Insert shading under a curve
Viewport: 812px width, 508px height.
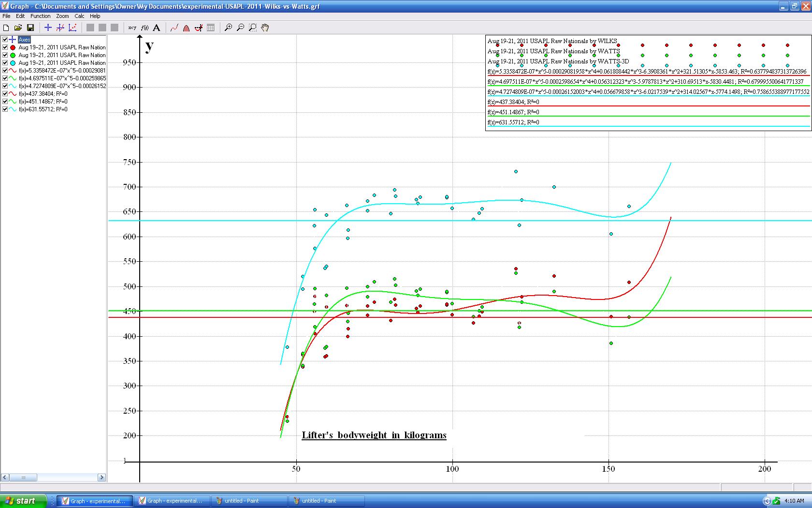(186, 28)
